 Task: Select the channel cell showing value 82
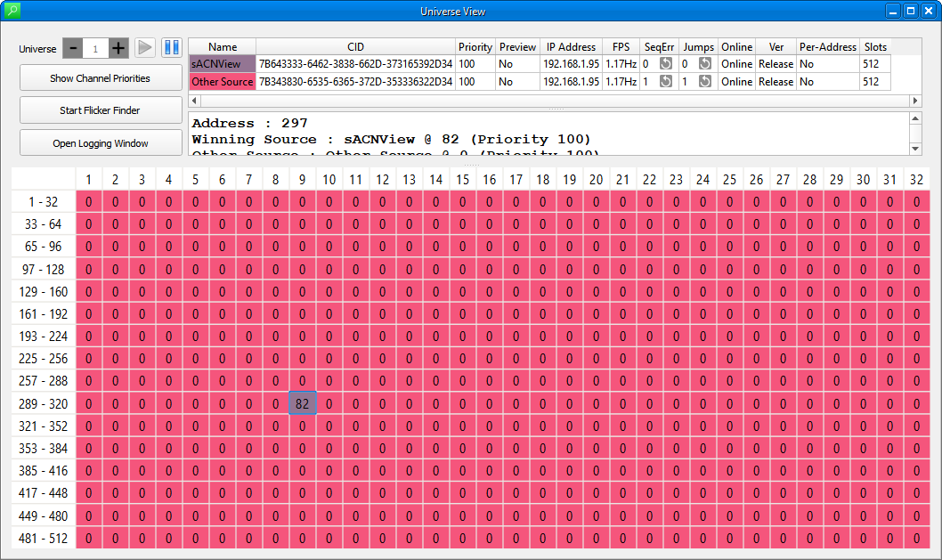tap(303, 403)
